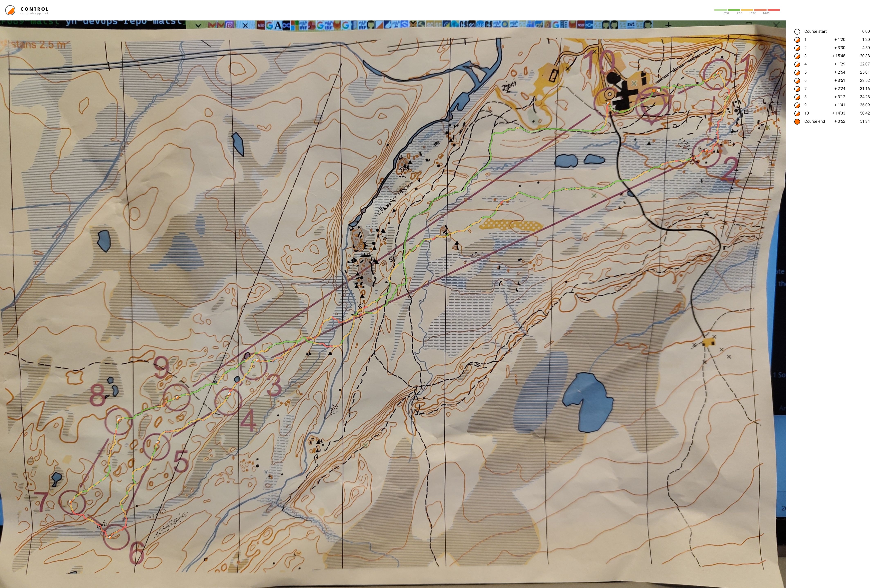Click the Control app logo icon

point(10,10)
